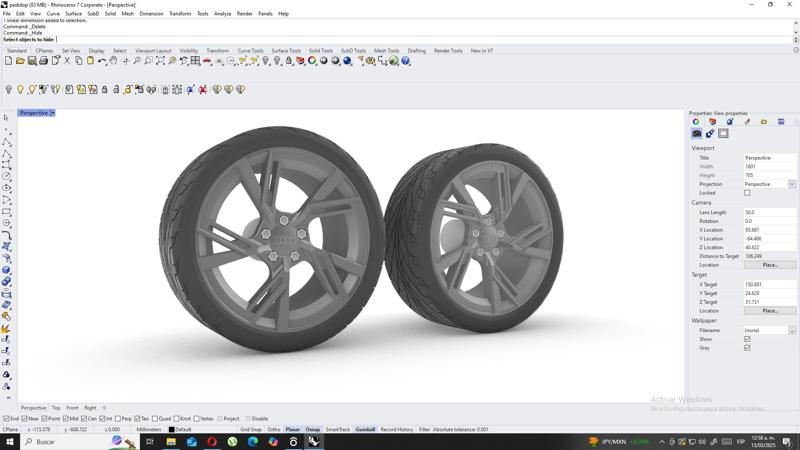Select the Pan view hand icon

(x=113, y=61)
